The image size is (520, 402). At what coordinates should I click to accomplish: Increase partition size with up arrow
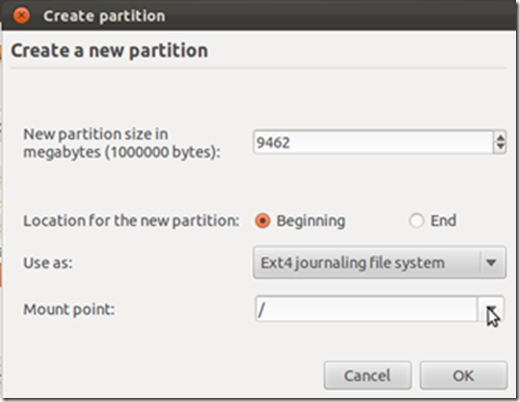(x=500, y=137)
